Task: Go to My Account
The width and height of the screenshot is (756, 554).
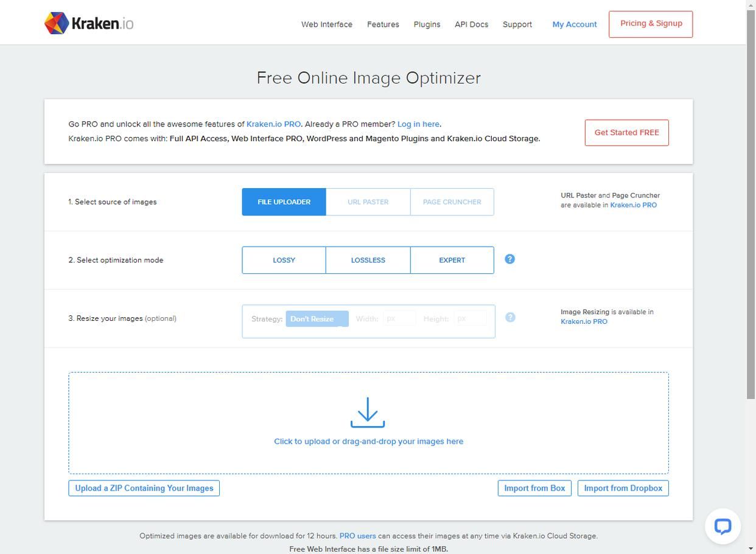Action: pyautogui.click(x=575, y=24)
